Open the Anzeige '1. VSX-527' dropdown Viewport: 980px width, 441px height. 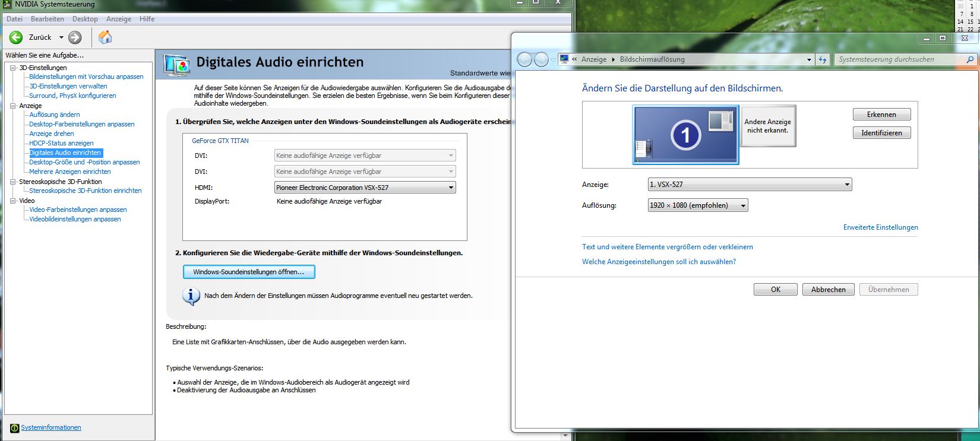coord(750,185)
